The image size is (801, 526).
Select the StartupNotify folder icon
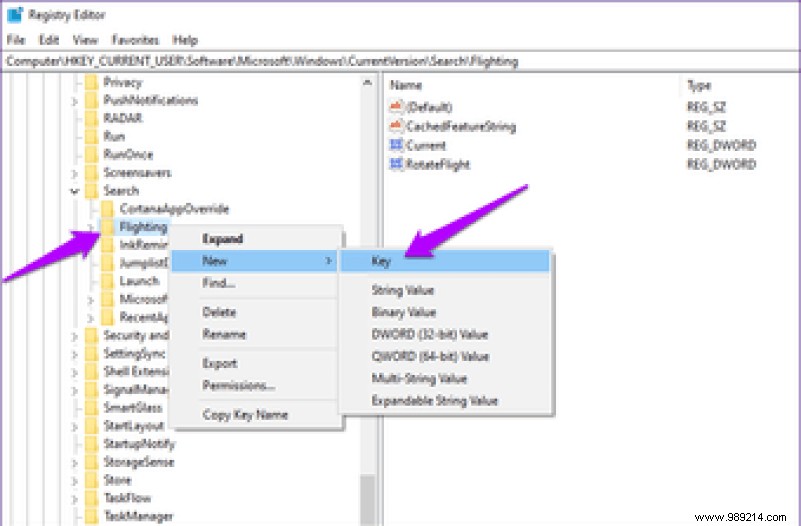(91, 444)
